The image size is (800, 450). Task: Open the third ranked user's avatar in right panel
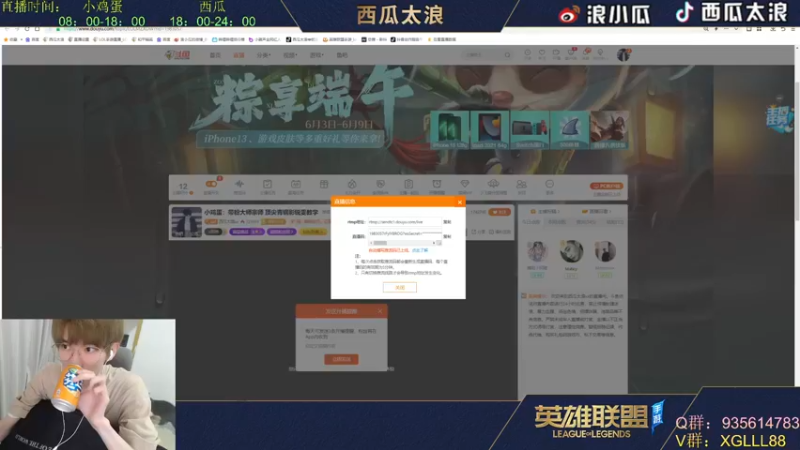click(605, 252)
